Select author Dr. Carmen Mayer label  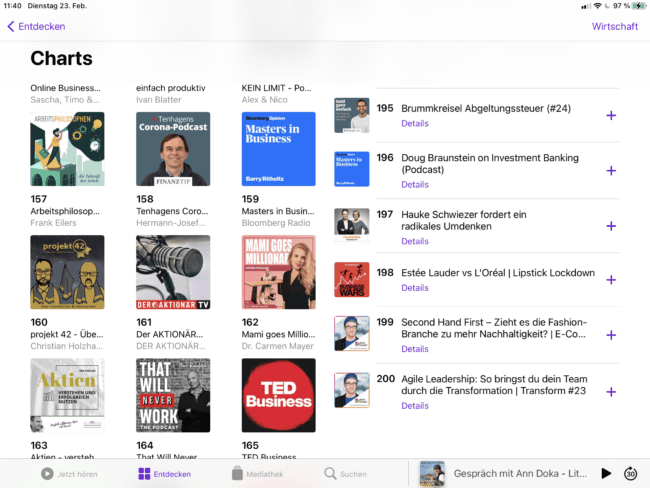point(278,346)
